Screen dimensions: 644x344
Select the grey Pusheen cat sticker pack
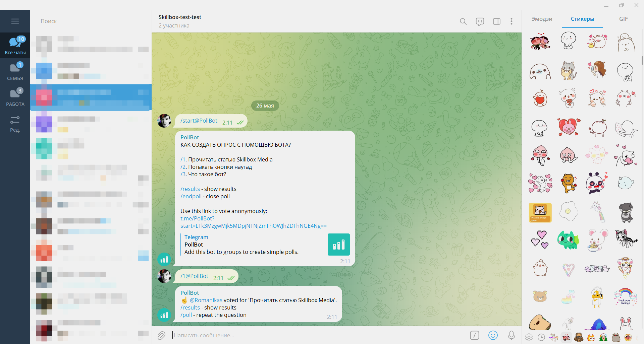pyautogui.click(x=616, y=337)
